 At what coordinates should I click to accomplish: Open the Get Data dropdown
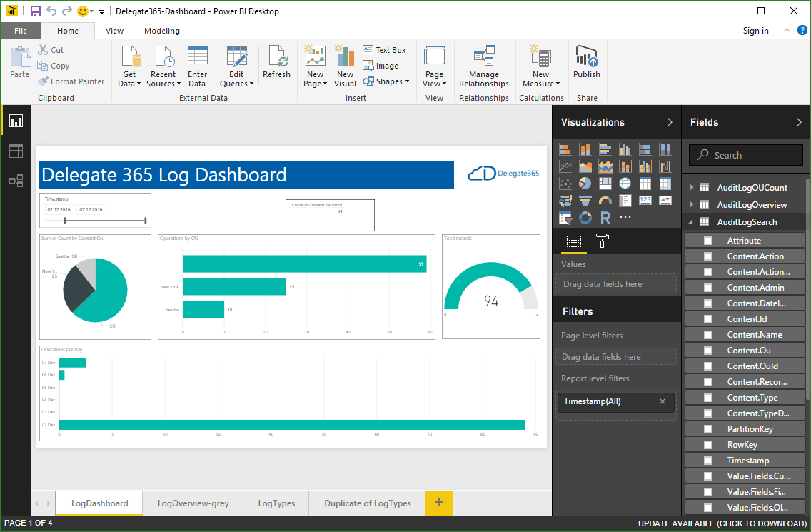(x=130, y=79)
